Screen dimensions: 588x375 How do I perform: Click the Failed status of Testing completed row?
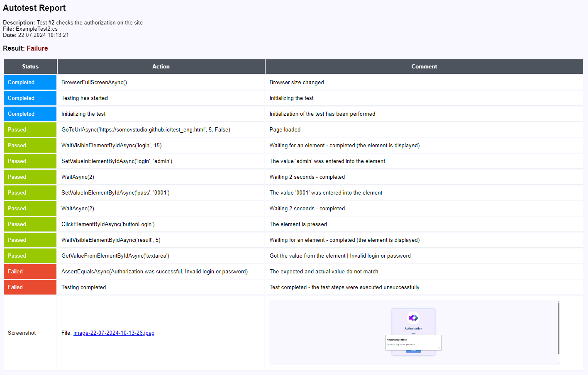30,287
